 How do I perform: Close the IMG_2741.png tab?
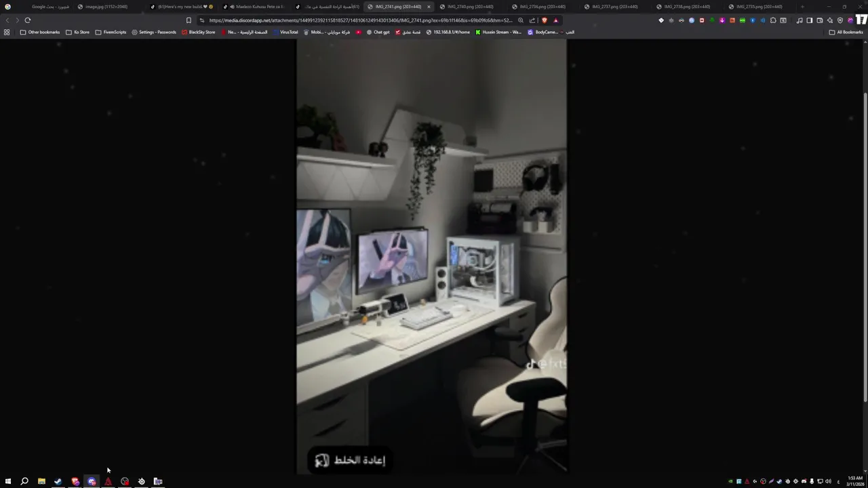click(429, 7)
